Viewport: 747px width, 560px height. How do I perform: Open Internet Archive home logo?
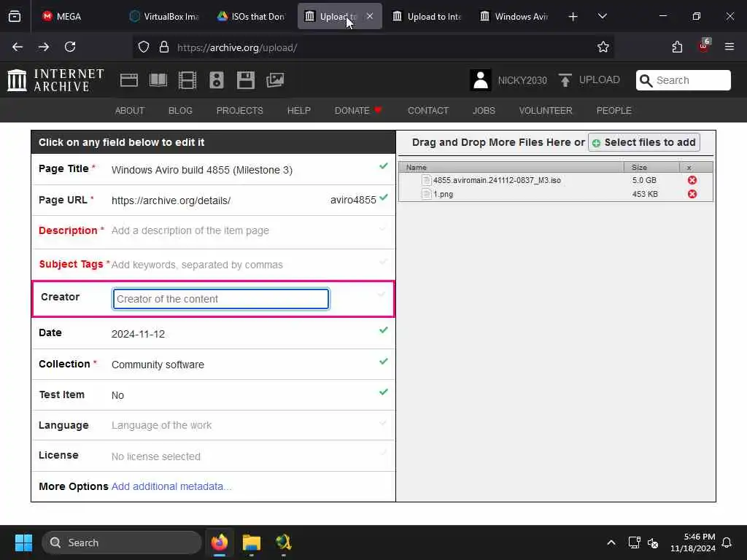coord(55,80)
